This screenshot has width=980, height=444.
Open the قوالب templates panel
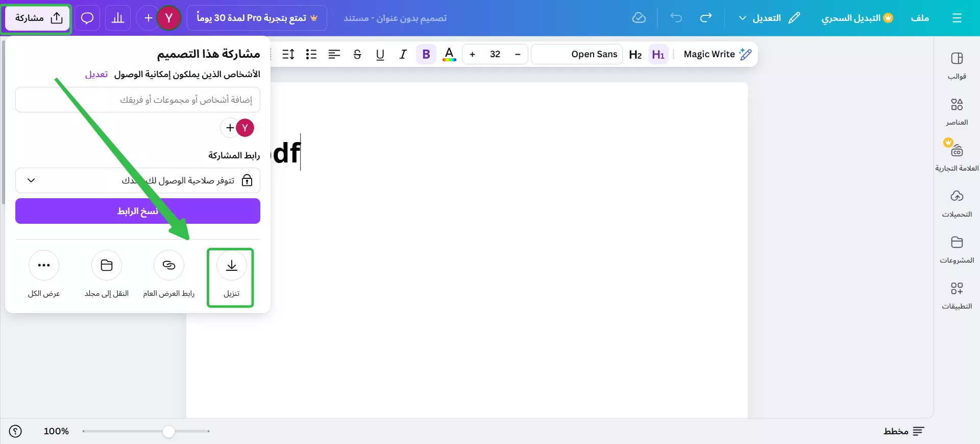(957, 65)
